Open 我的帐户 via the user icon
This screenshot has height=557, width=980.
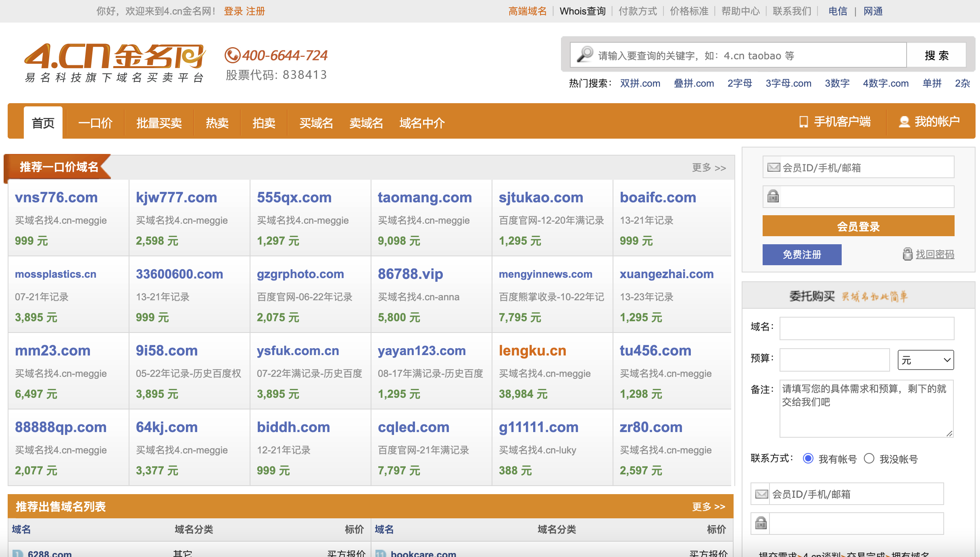(904, 122)
